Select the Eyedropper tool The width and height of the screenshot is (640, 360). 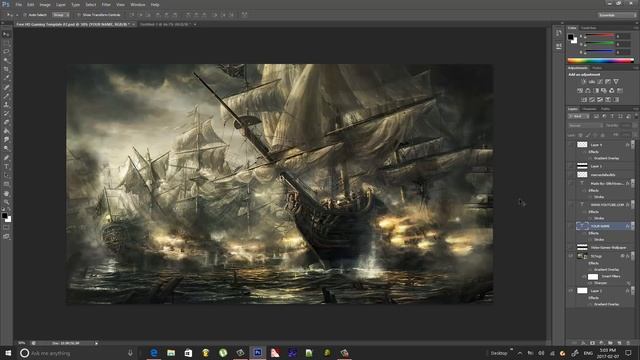click(x=6, y=78)
